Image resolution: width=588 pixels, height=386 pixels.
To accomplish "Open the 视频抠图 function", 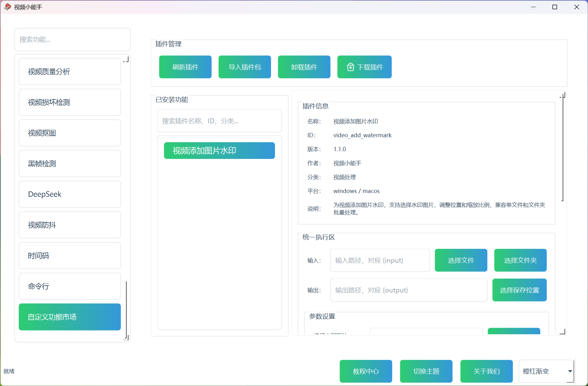I will 70,133.
